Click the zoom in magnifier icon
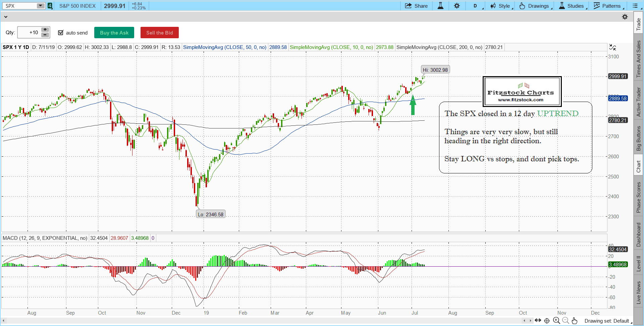The width and height of the screenshot is (644, 326). (x=556, y=321)
